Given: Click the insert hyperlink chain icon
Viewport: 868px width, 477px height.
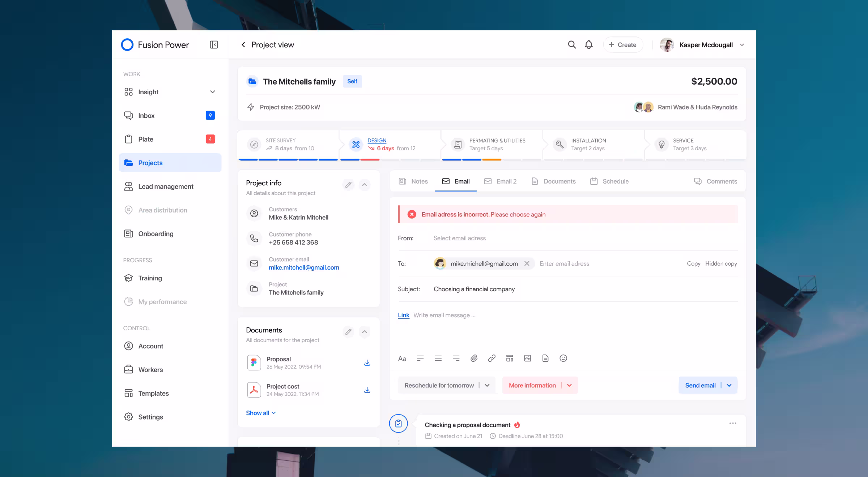Looking at the screenshot, I should coord(492,358).
